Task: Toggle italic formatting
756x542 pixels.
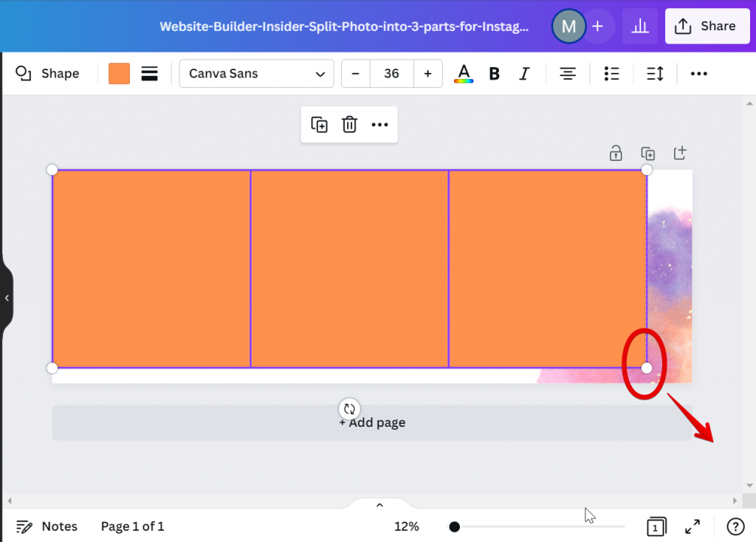Action: [x=524, y=73]
